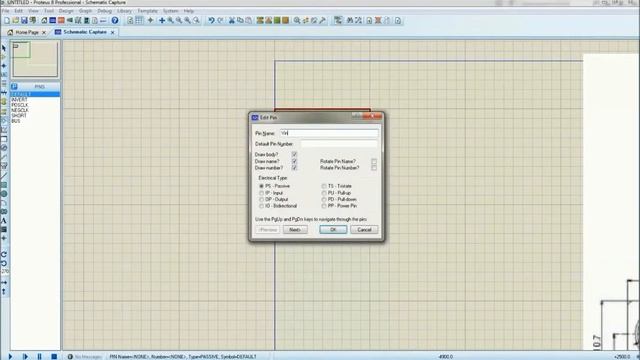This screenshot has width=640, height=360.
Task: Open the Edit menu
Action: (19, 11)
